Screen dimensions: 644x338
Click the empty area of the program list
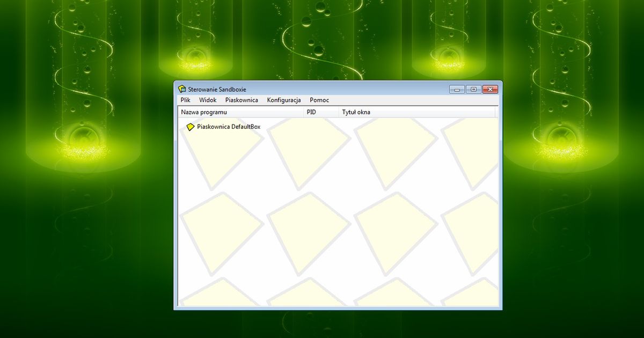coord(338,225)
